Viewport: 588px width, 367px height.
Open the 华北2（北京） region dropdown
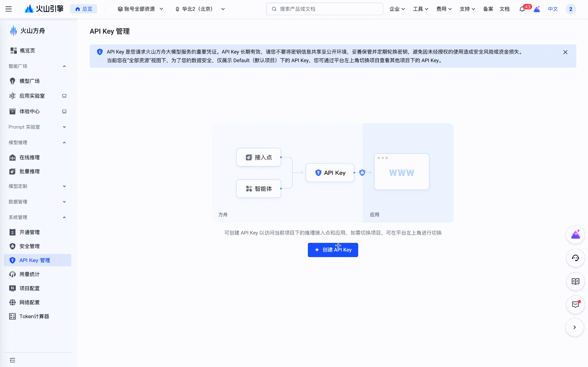[200, 9]
